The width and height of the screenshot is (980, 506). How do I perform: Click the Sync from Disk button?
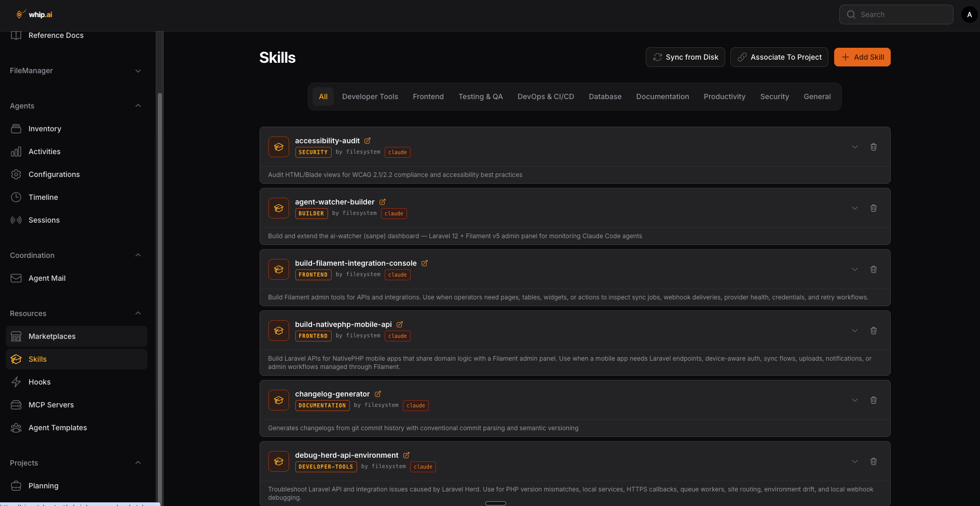(x=685, y=57)
